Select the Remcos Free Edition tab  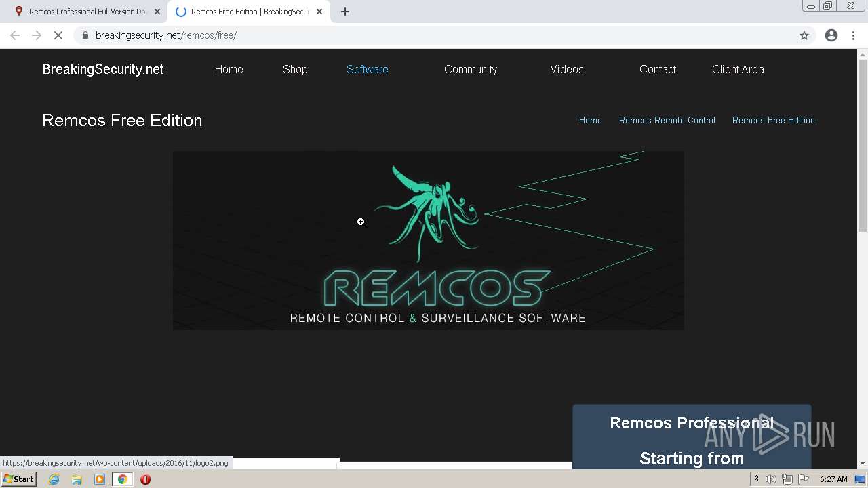click(248, 12)
